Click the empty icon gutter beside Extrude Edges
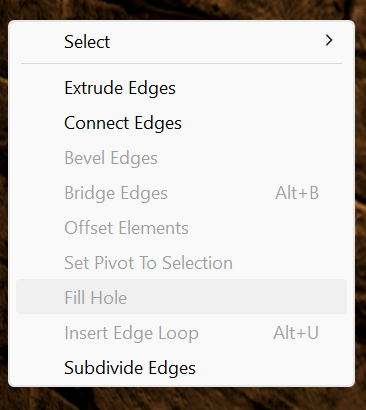Viewport: 366px width, 410px height. (40, 88)
